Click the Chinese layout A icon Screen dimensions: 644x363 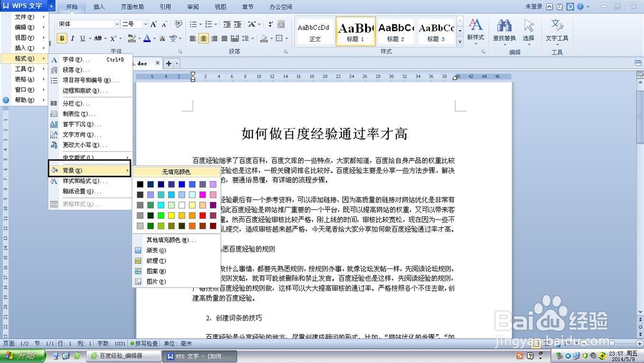click(251, 24)
